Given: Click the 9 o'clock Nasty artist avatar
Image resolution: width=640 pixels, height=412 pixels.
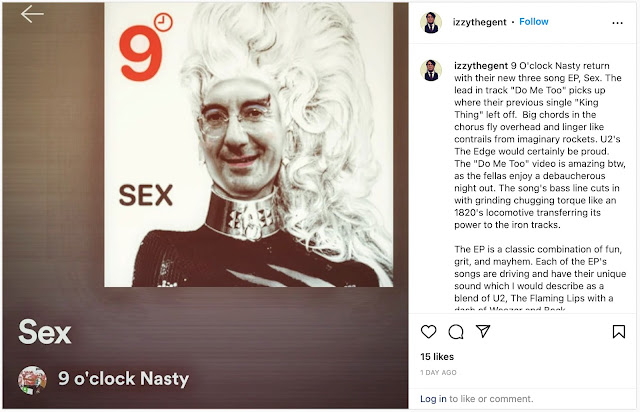Looking at the screenshot, I should [x=32, y=380].
